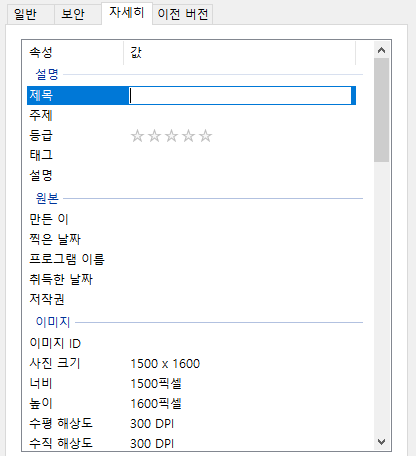Click the 수평 해상도 300 DPI value
The image size is (416, 456).
[152, 424]
